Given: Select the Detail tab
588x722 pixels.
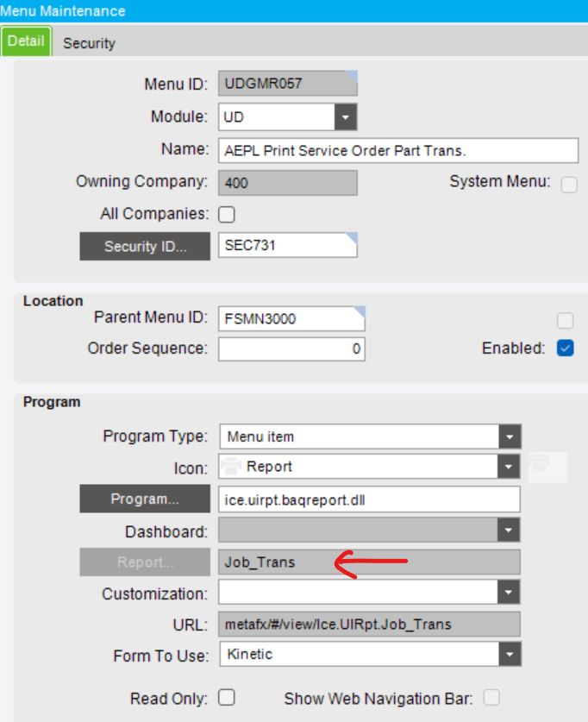Looking at the screenshot, I should click(26, 41).
